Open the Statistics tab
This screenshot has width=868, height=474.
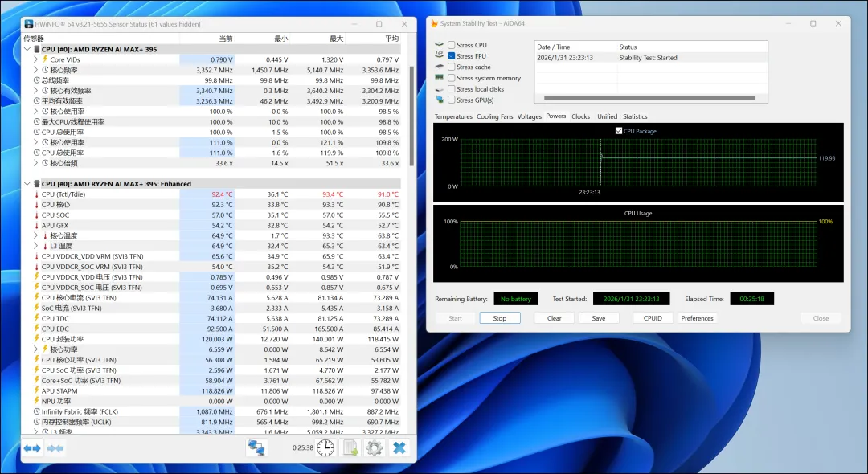coord(635,116)
